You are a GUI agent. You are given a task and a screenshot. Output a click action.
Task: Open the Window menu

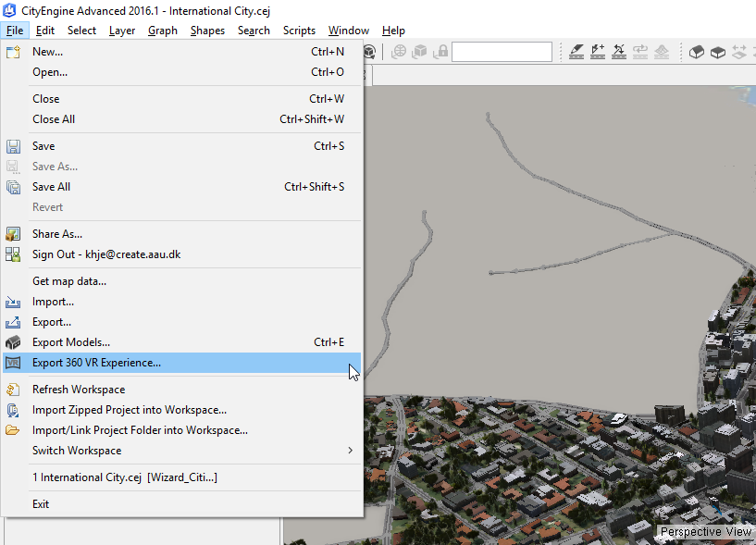pyautogui.click(x=349, y=31)
